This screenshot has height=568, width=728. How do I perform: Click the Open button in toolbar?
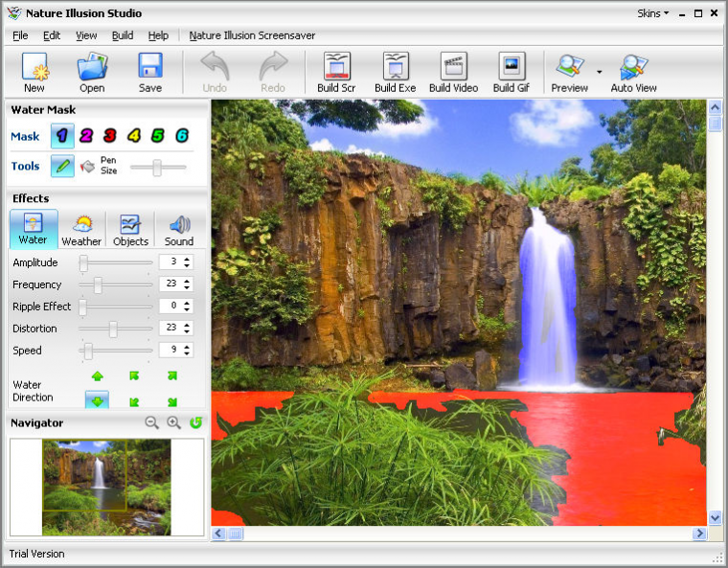click(x=92, y=72)
